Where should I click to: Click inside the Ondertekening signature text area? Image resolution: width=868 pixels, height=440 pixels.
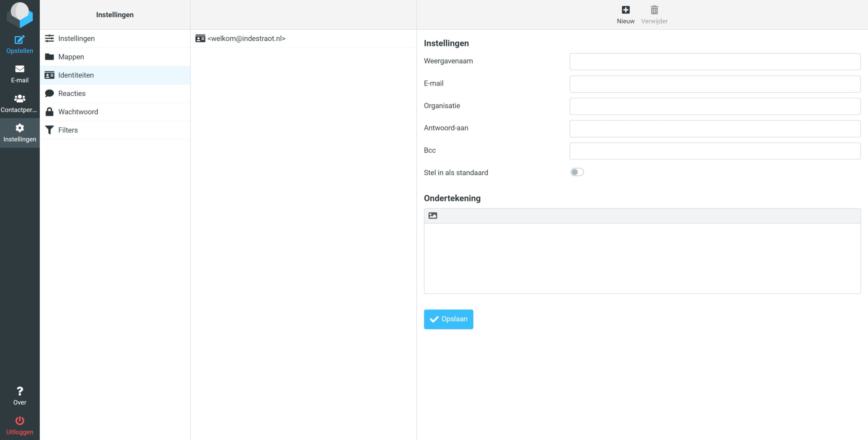642,258
